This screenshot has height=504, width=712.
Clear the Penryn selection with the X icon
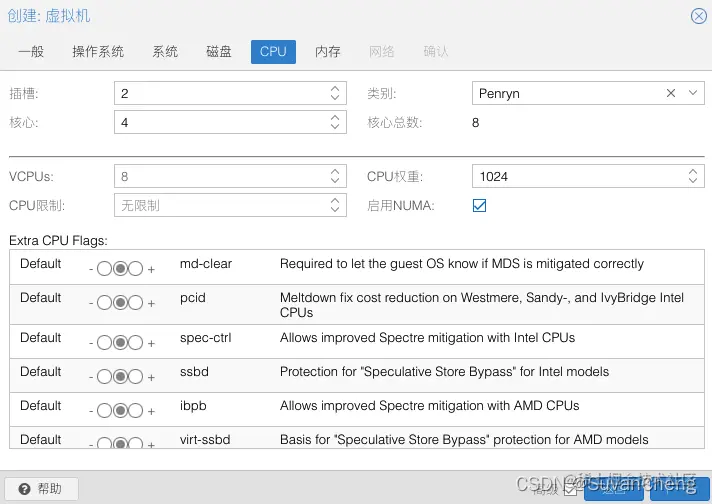coord(671,93)
